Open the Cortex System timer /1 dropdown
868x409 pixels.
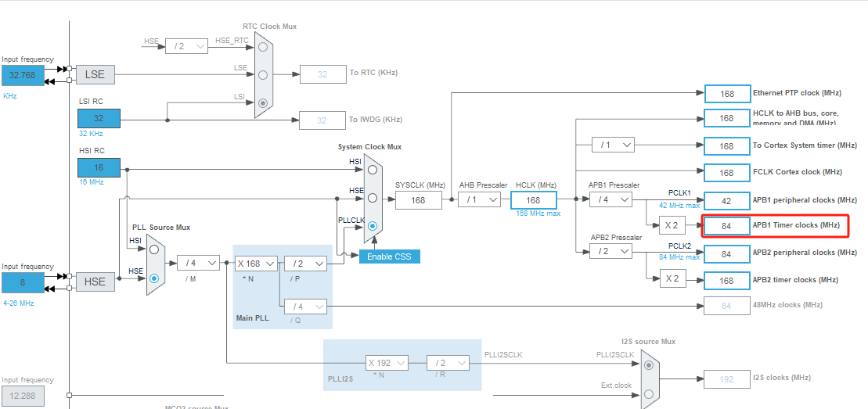(x=613, y=145)
